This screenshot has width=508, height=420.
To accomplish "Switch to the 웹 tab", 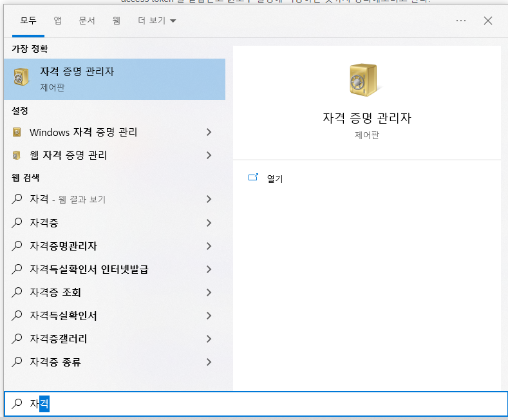I will [x=117, y=21].
